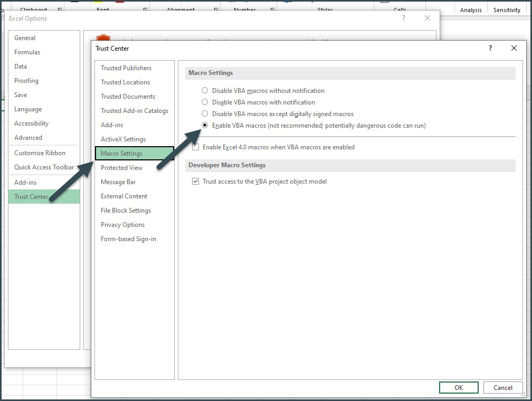Click OK to save macro settings

tap(459, 387)
